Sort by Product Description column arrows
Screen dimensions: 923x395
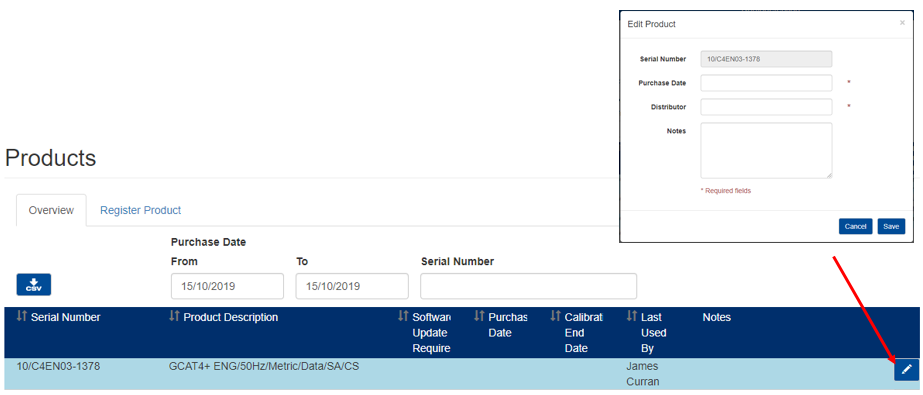click(174, 317)
